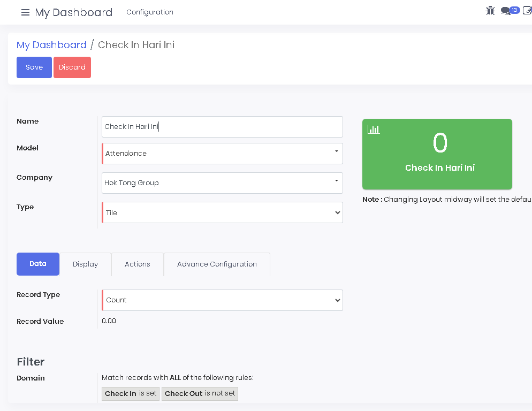The image size is (532, 411).
Task: Click the Save button
Action: 34,67
